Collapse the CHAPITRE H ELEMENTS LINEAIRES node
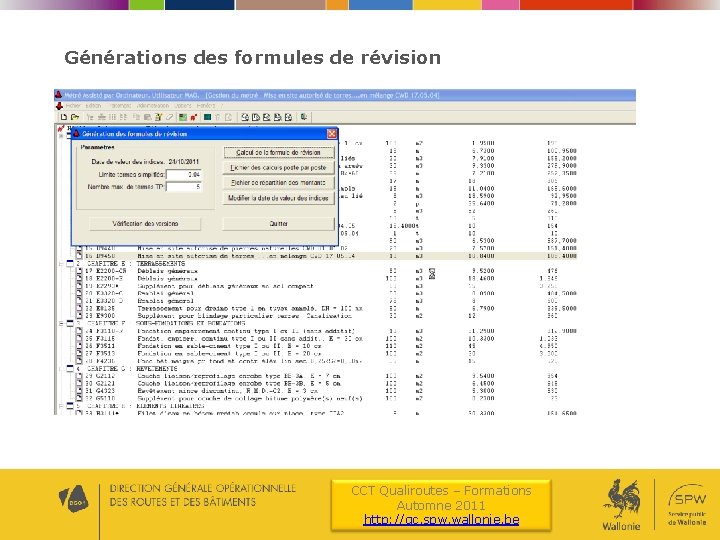The image size is (720, 540). click(61, 406)
